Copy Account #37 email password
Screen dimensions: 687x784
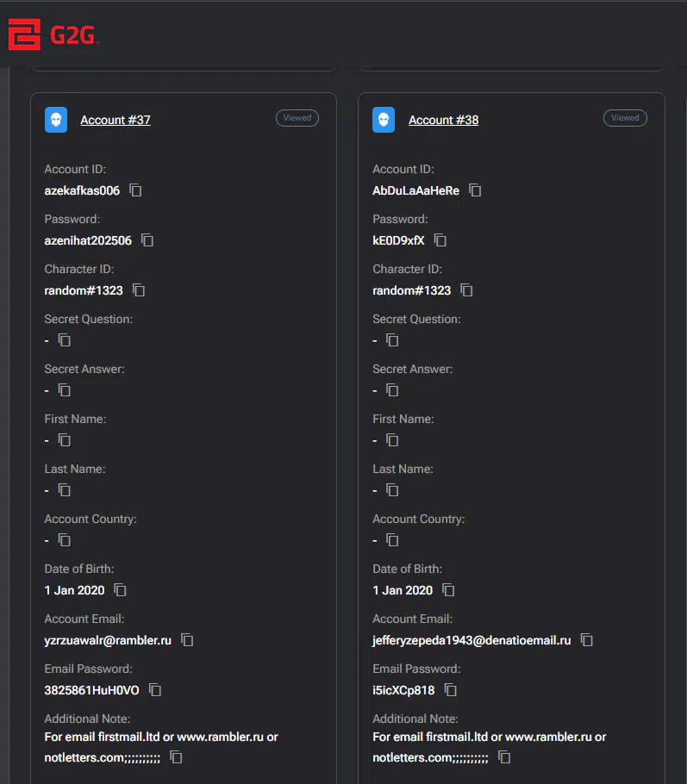[x=155, y=690]
